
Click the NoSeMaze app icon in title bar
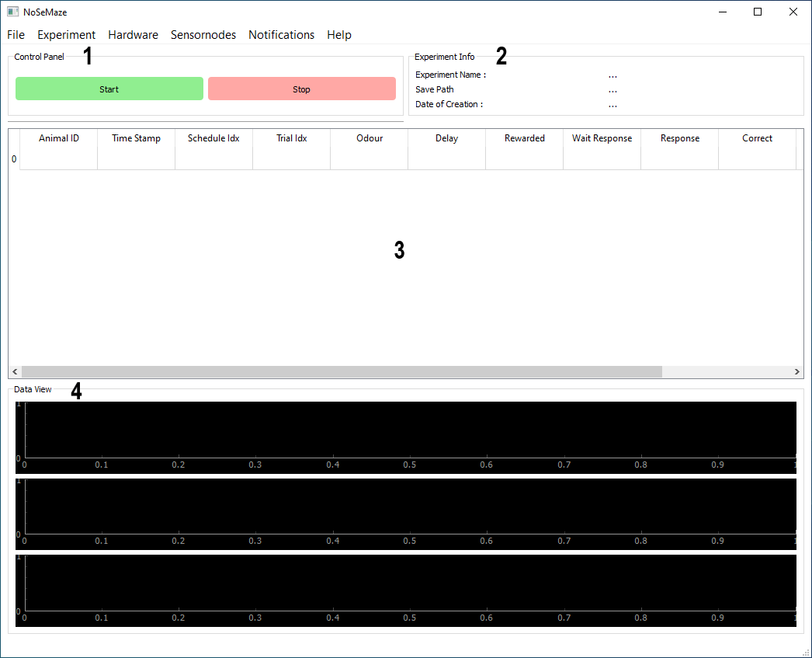click(13, 12)
